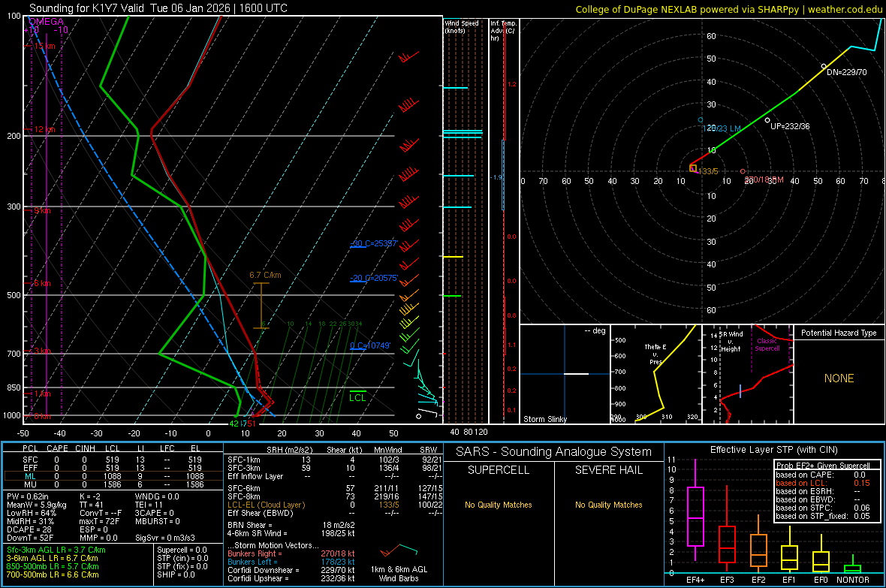Click the '0 C=10749'' freezing level label

tap(370, 345)
